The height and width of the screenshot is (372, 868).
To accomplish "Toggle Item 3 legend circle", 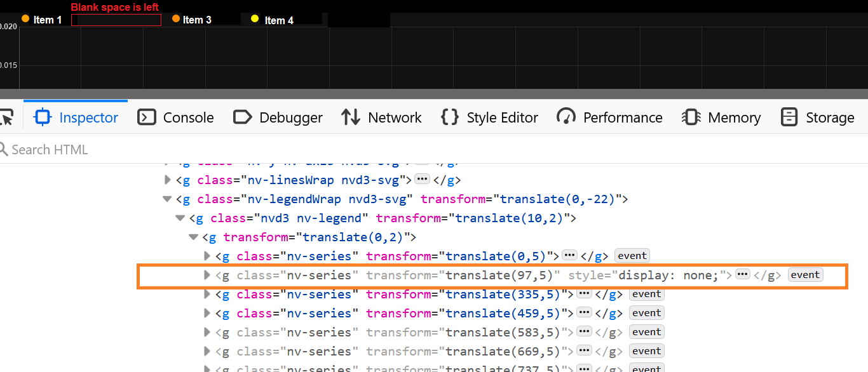I will pyautogui.click(x=176, y=18).
